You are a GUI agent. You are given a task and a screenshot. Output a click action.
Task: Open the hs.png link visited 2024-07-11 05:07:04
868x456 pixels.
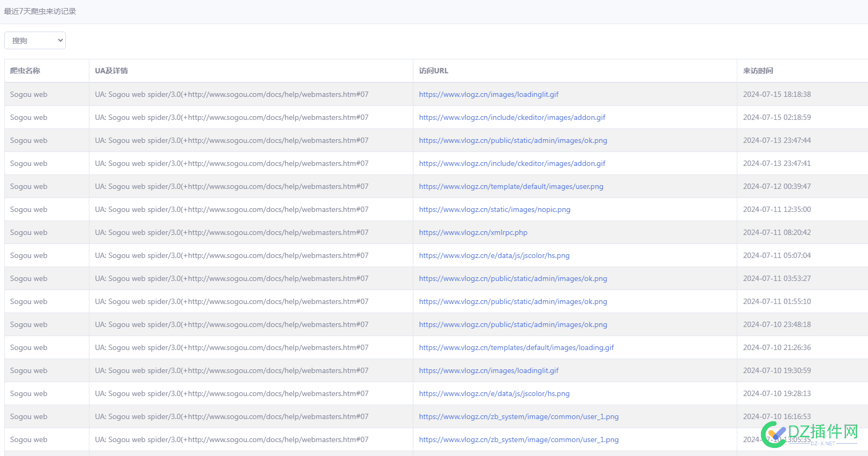[494, 255]
